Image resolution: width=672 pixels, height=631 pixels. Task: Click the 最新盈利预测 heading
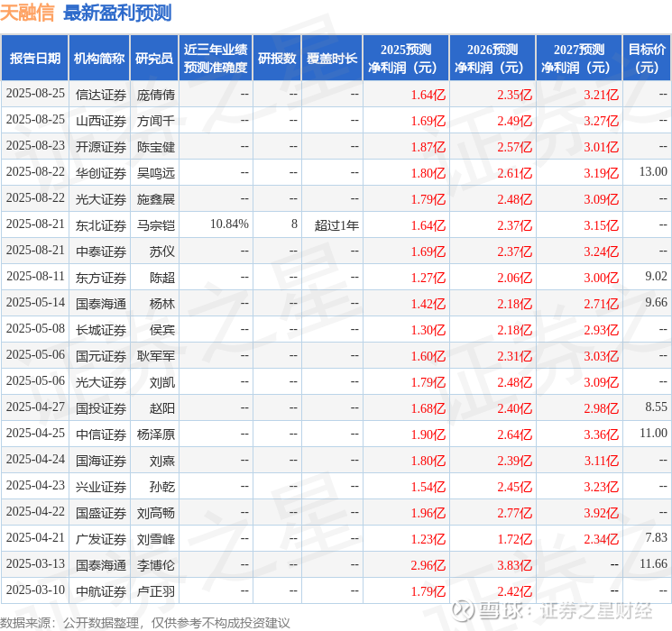pyautogui.click(x=117, y=13)
